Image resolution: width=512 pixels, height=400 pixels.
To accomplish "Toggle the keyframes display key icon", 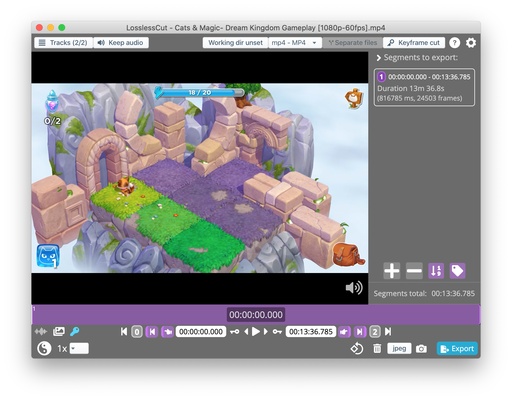I will point(75,331).
